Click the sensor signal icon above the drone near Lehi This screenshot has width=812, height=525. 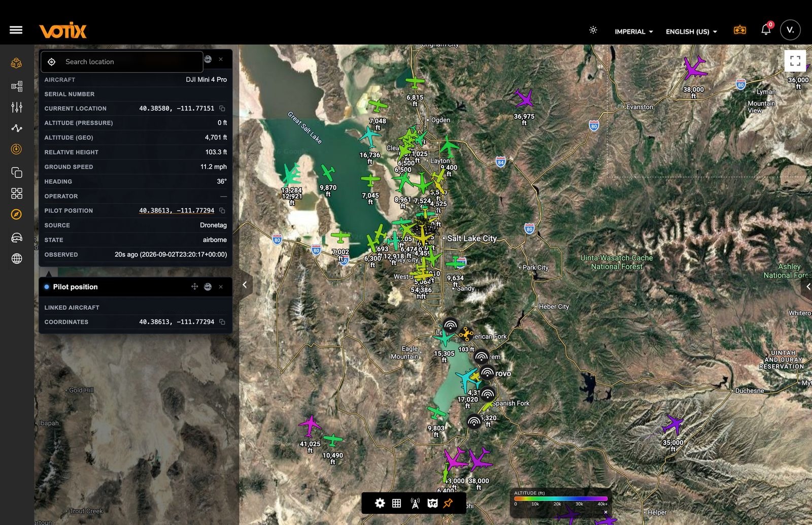(x=451, y=325)
